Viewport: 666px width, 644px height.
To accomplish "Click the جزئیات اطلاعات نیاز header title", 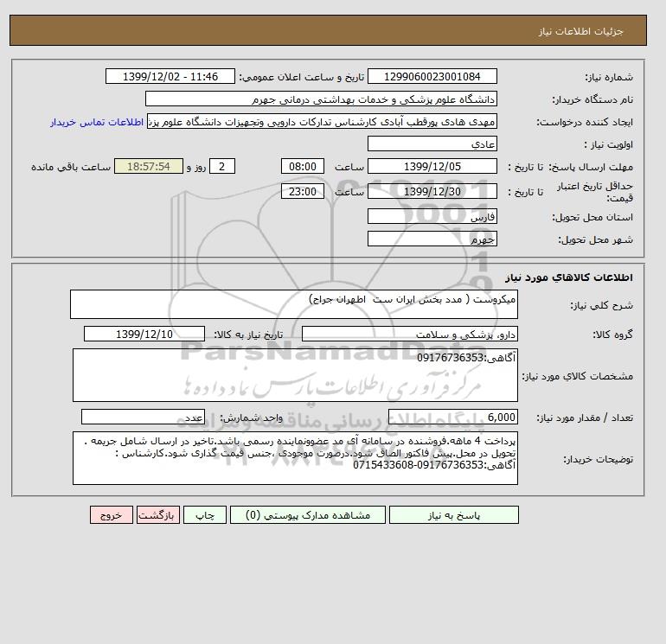I will (580, 31).
